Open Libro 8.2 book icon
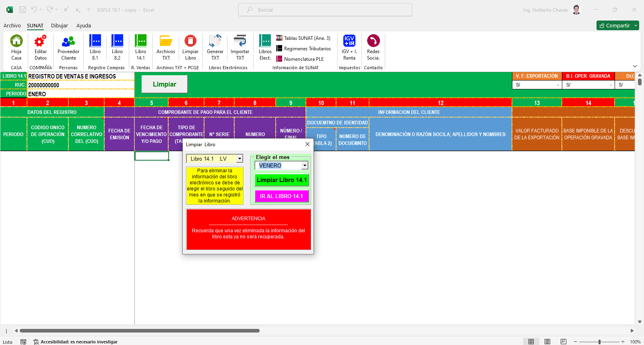This screenshot has width=644, height=345. [x=117, y=41]
